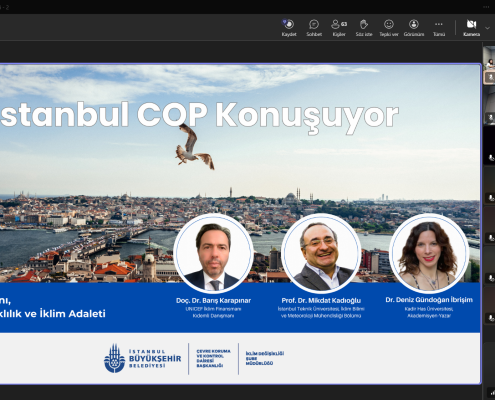Click the portrait above Mikdat Kadıoğlu's name
Image resolution: width=495 pixels, height=400 pixels.
tap(321, 253)
